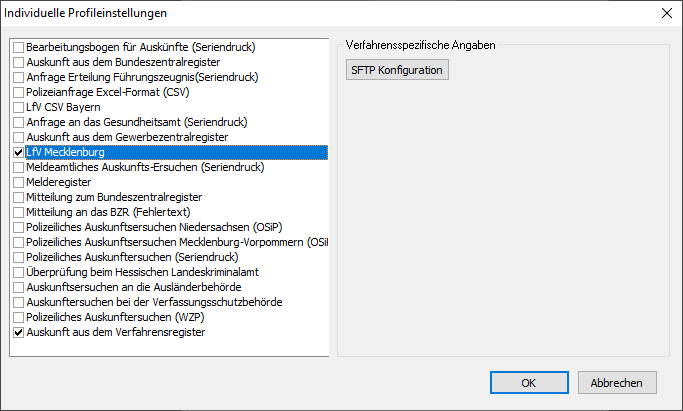This screenshot has width=683, height=411.
Task: Click the SFTP Konfiguration button
Action: pos(396,70)
